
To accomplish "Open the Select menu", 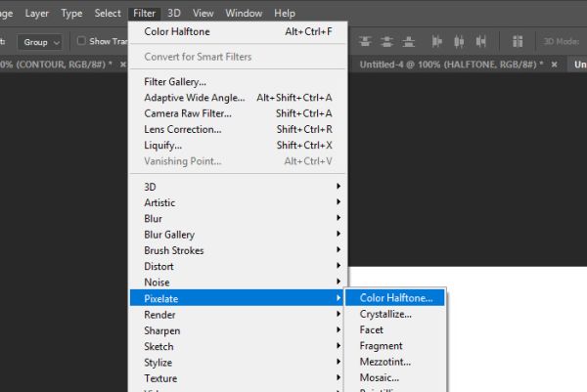I will [x=108, y=14].
